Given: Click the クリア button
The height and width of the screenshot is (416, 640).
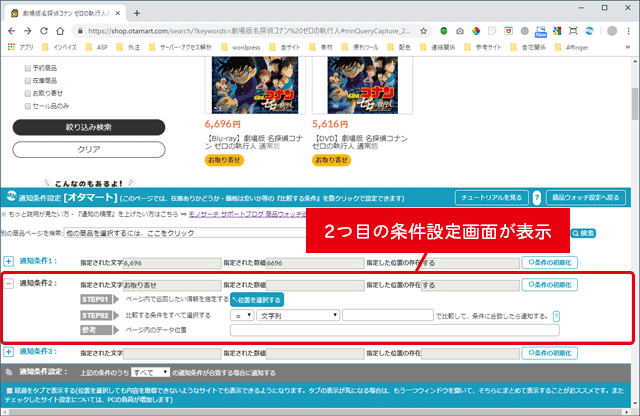Looking at the screenshot, I should (89, 149).
